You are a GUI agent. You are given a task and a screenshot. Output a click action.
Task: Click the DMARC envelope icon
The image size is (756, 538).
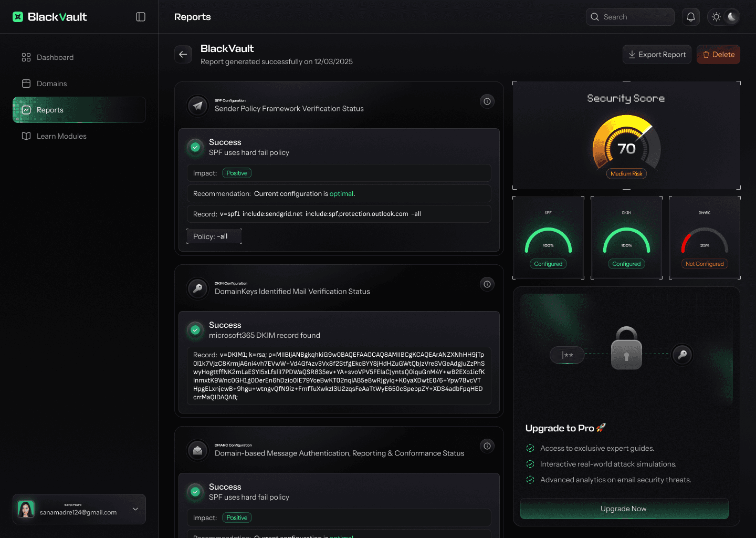[198, 450]
